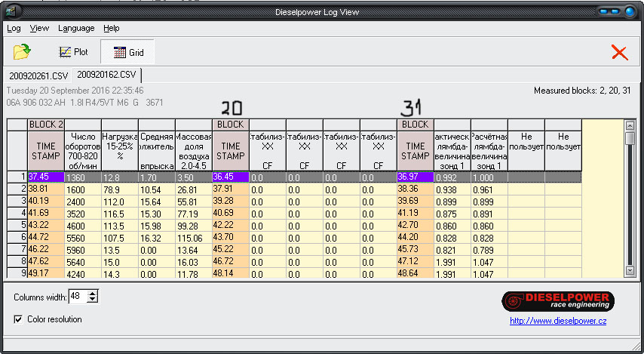
Task: Open the Language menu
Action: click(x=76, y=28)
